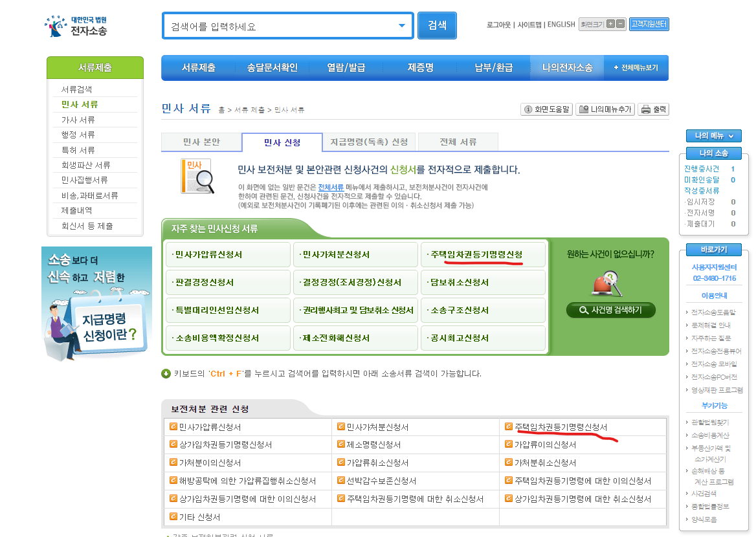Click the blue 검색 button

(437, 25)
